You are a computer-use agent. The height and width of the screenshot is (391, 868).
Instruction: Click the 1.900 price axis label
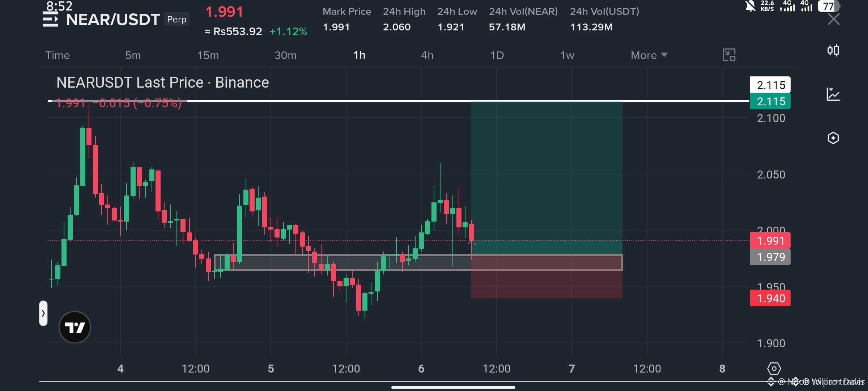pos(771,344)
